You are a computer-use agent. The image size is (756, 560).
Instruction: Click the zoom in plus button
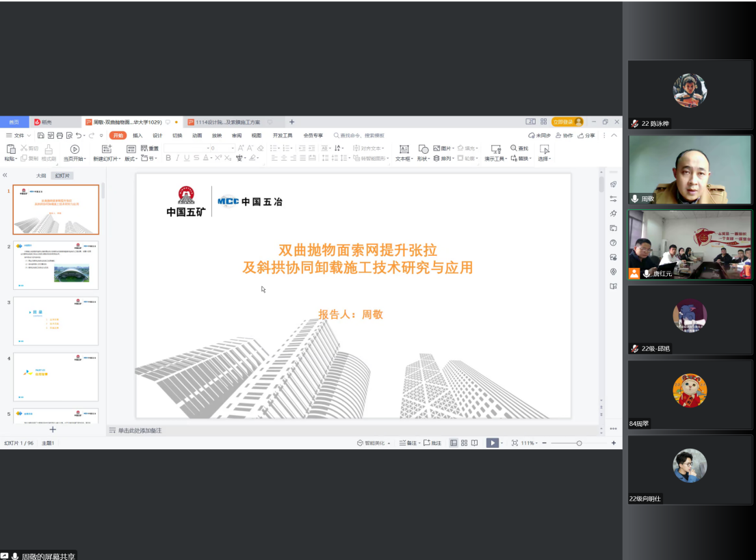[x=614, y=443]
